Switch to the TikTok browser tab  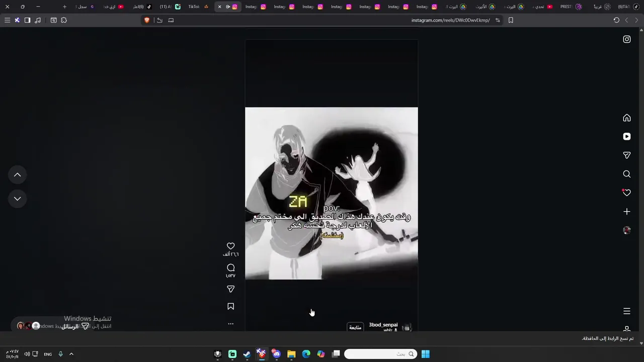tap(198, 7)
